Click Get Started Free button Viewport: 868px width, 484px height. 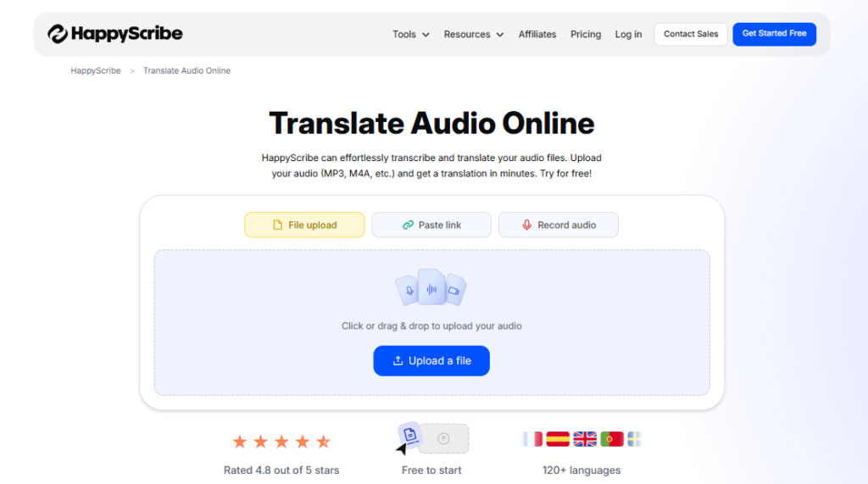[x=775, y=35]
